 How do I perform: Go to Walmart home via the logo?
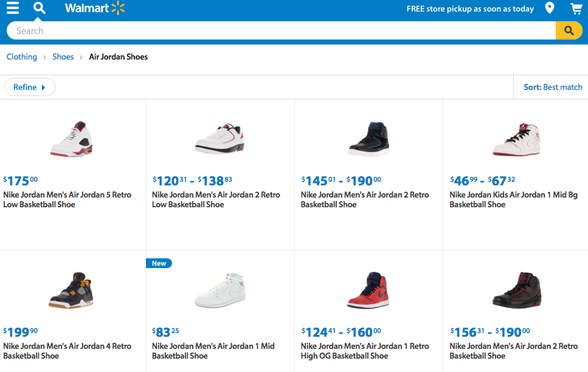94,9
